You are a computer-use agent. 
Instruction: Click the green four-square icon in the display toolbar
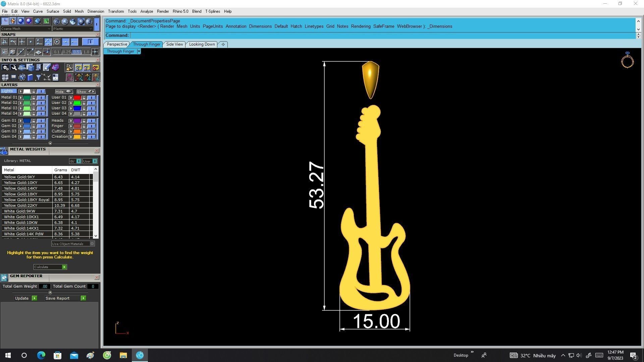click(46, 21)
